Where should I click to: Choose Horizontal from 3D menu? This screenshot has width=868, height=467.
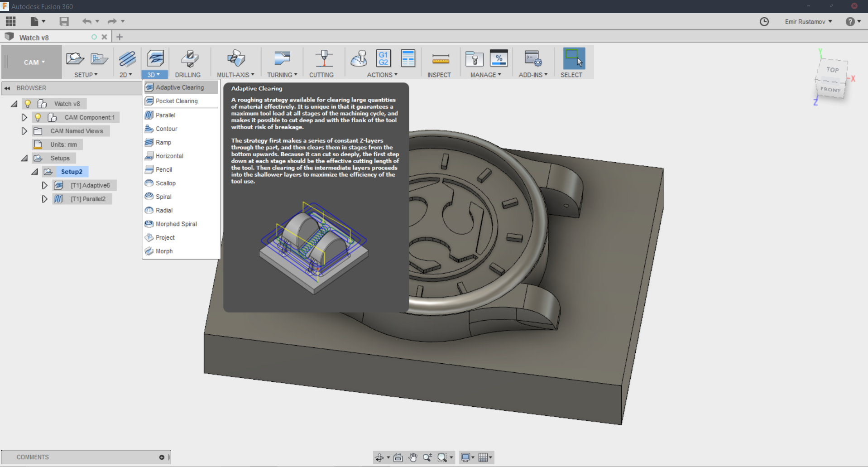click(x=181, y=156)
